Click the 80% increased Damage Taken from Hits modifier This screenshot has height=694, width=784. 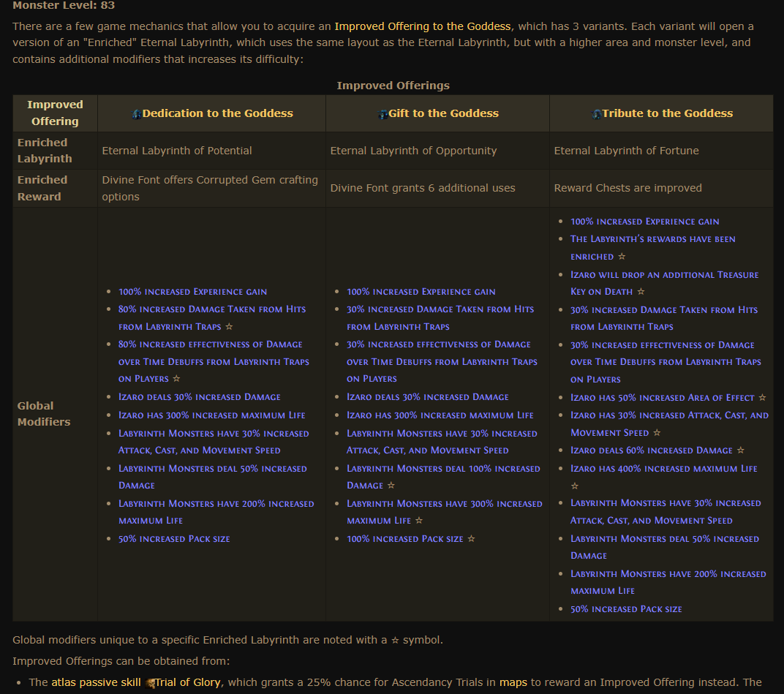[x=212, y=318]
